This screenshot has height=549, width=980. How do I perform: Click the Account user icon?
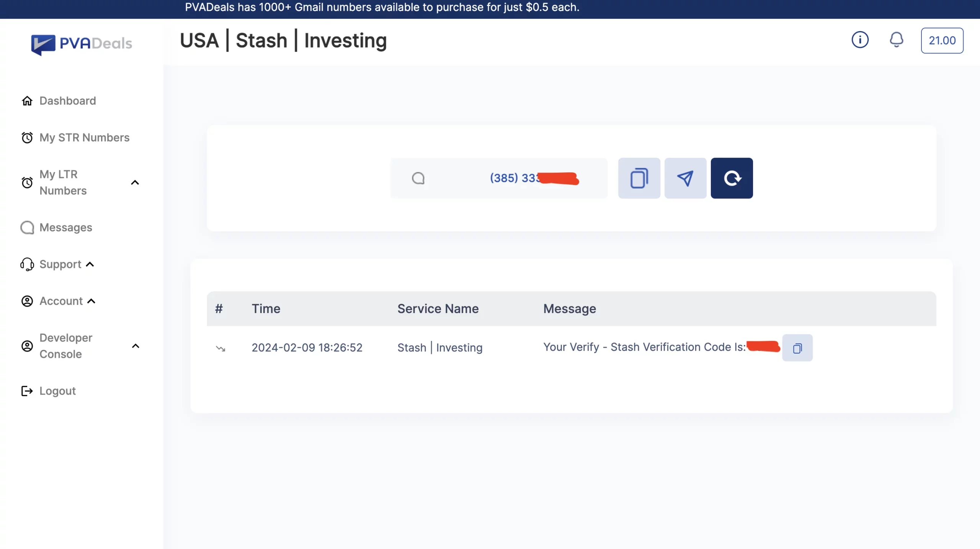(x=27, y=301)
